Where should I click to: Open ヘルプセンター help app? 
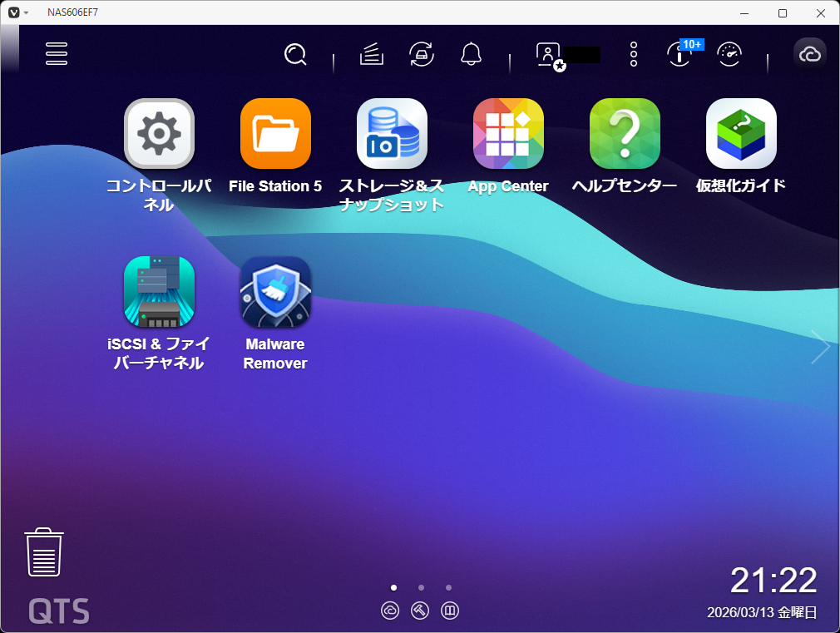625,133
